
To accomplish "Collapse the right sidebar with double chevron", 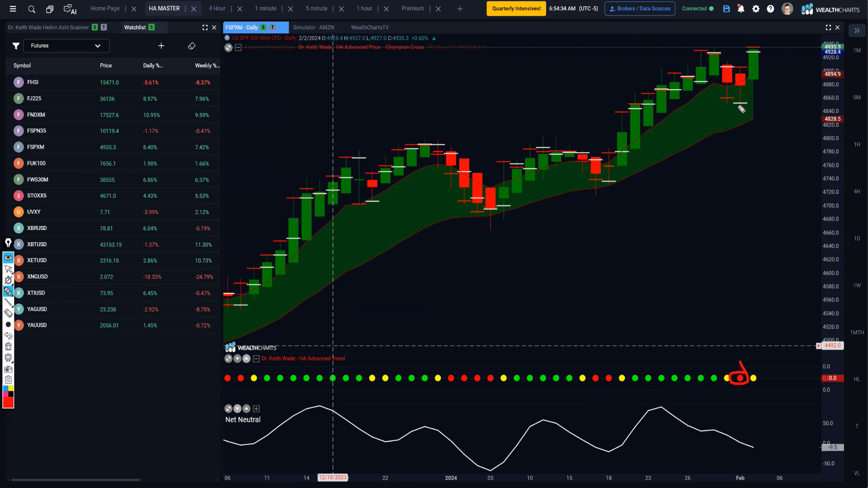I will (857, 30).
